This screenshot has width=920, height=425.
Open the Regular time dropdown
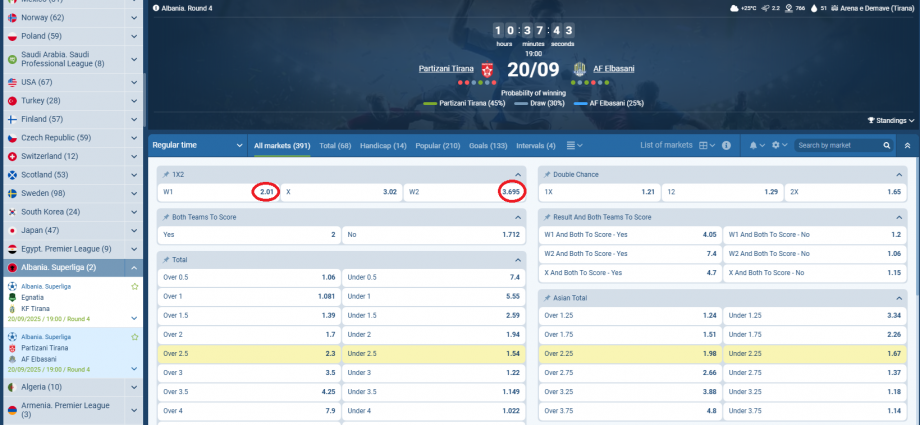pyautogui.click(x=197, y=146)
